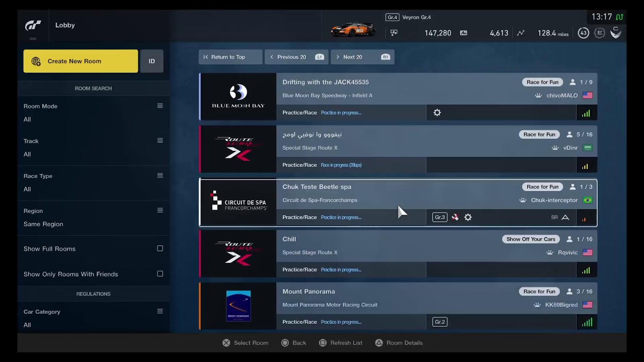Click the SR triangle icon in Chuk Teste room
Viewport: 644px width, 362px height.
click(565, 217)
